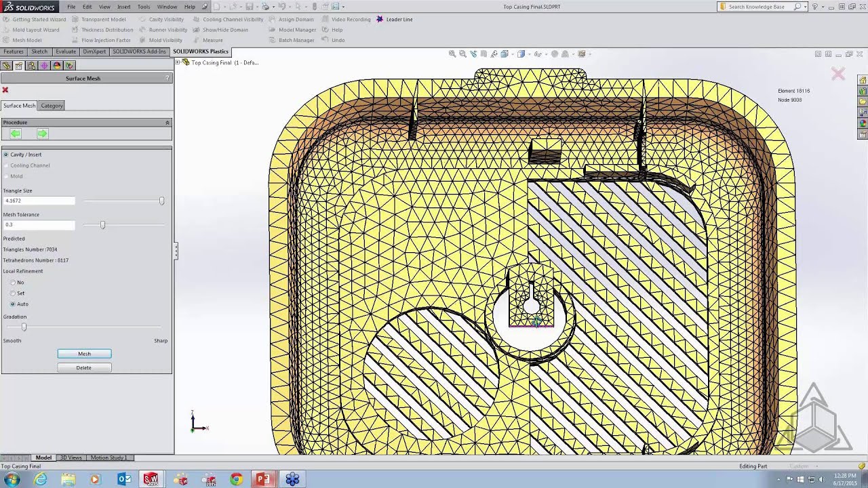Screen dimensions: 868x488
Task: Click the Mesh button
Action: [x=84, y=354]
